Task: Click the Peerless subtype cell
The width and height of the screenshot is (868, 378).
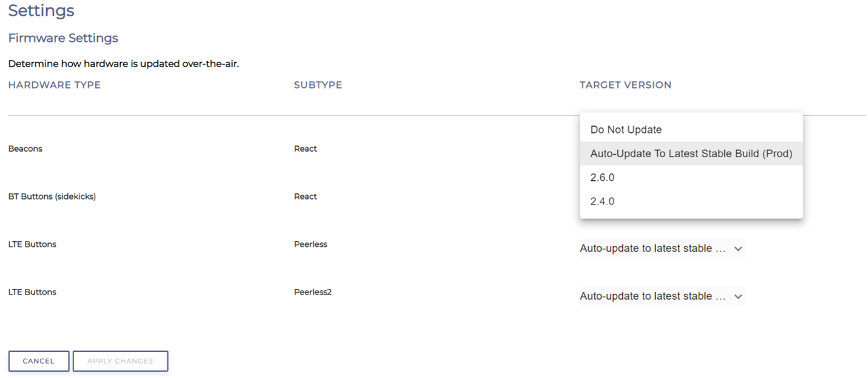Action: click(x=311, y=244)
